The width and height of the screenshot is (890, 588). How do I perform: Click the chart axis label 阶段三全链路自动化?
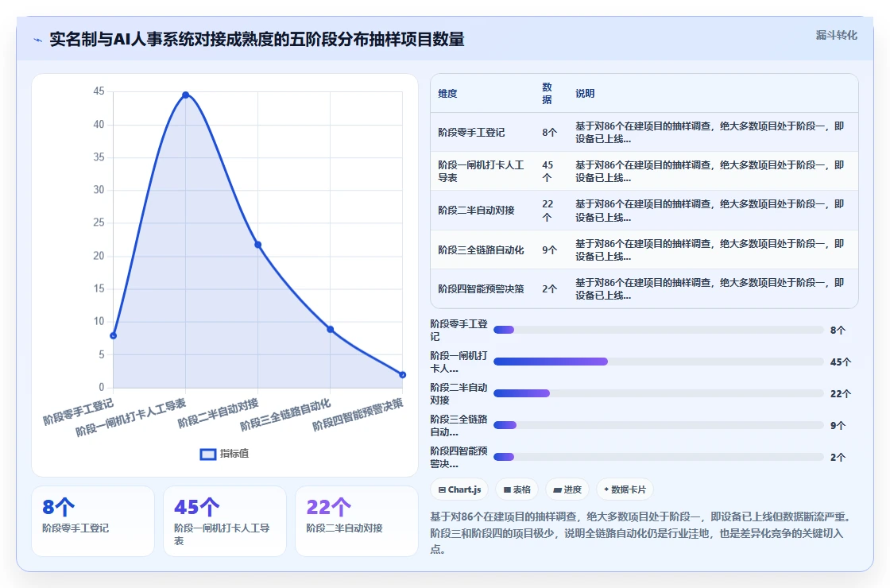pos(285,414)
